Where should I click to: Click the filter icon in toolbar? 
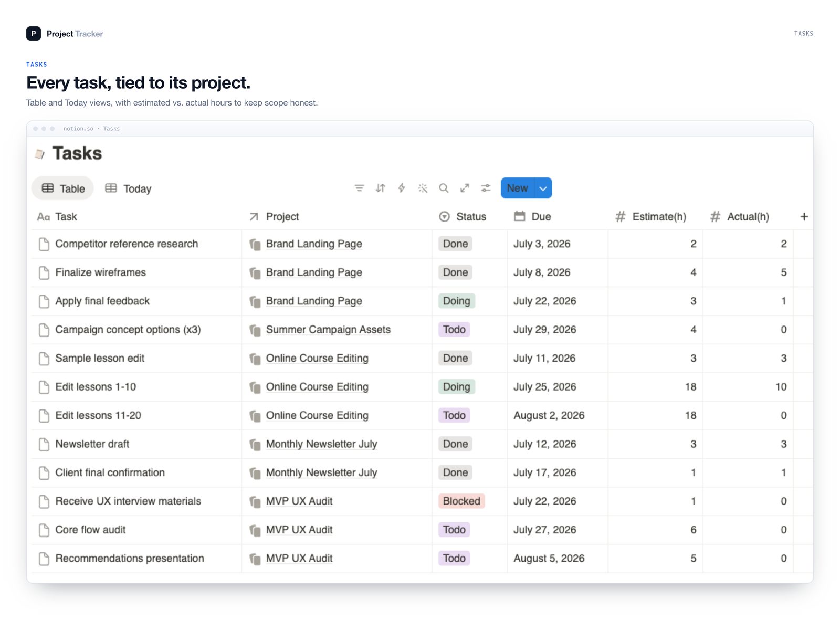(x=359, y=188)
